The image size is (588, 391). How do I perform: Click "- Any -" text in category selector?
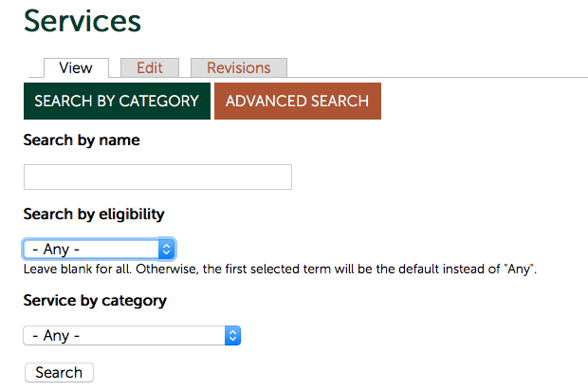pos(56,336)
